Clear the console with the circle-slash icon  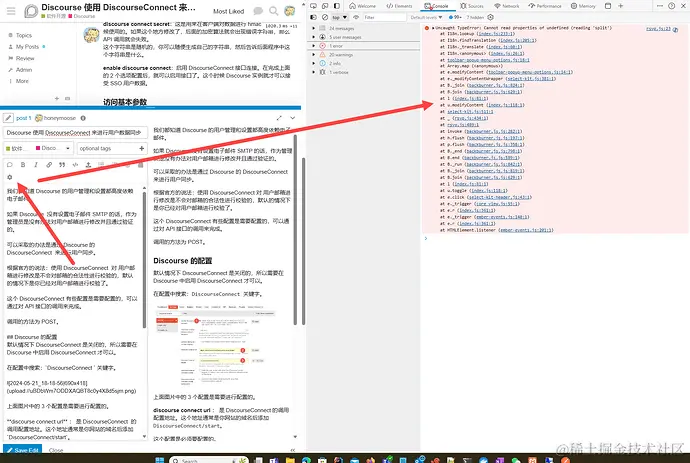coord(325,17)
